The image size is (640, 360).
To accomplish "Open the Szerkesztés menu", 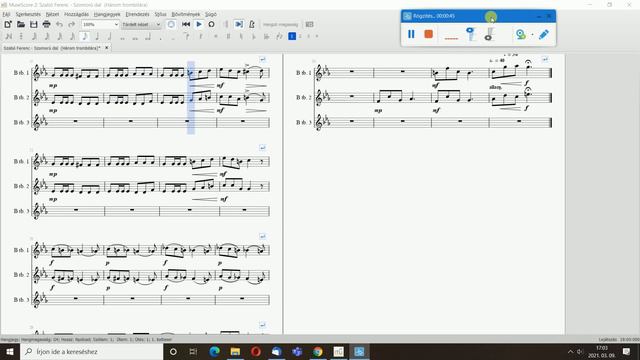I will pos(28,14).
